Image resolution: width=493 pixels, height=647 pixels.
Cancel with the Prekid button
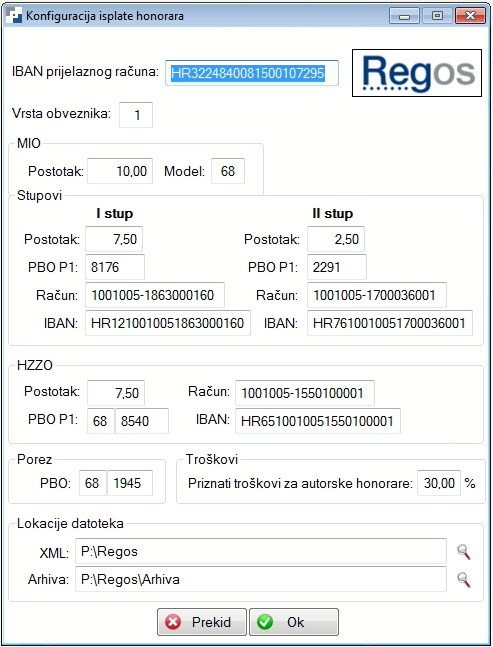(x=202, y=622)
